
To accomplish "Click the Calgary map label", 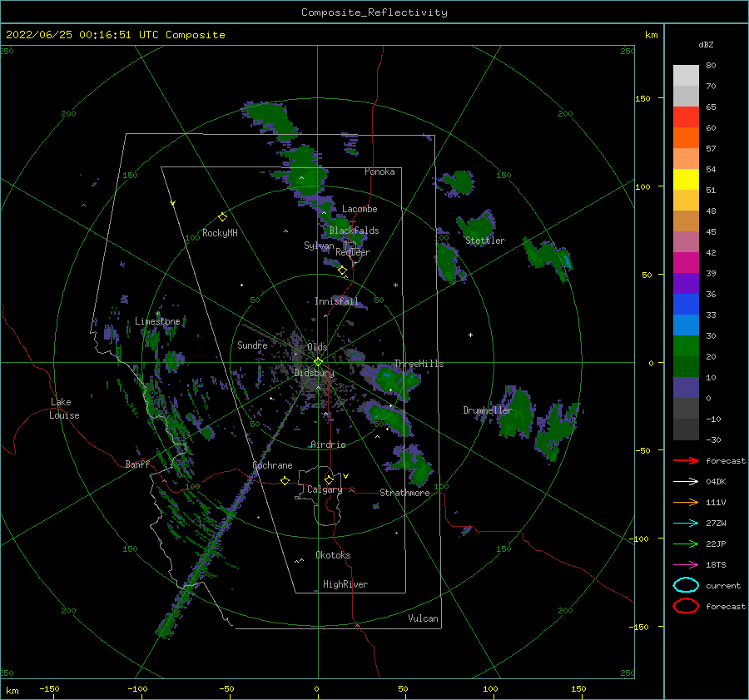I will pyautogui.click(x=325, y=489).
